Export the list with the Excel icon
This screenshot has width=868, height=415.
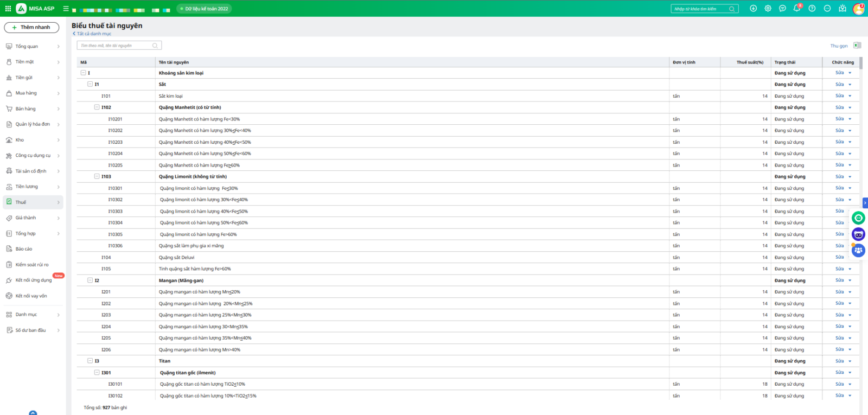(857, 46)
